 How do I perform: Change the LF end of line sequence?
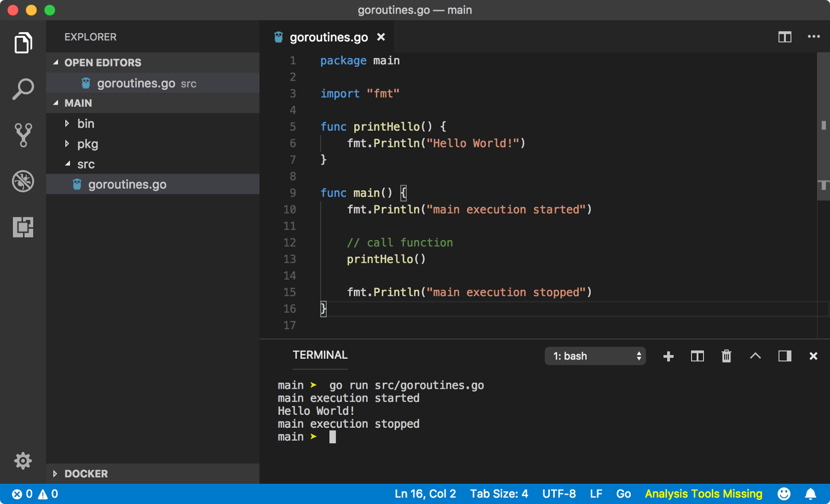(596, 494)
